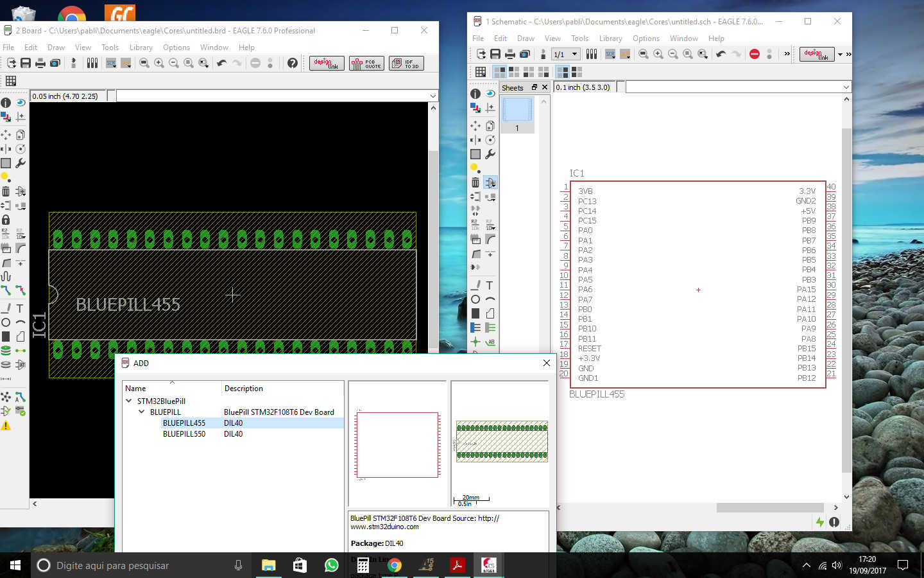Image resolution: width=924 pixels, height=578 pixels.
Task: Close the ADD dialog
Action: pyautogui.click(x=547, y=363)
